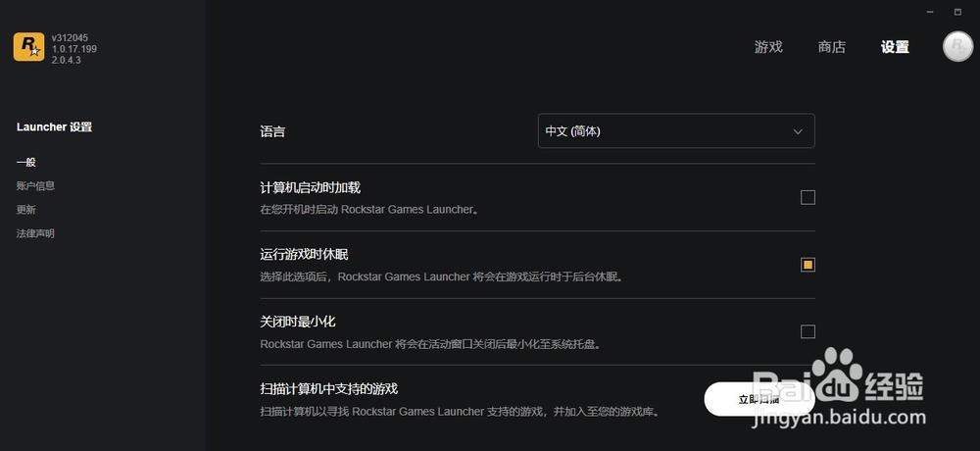Maximize the launcher window

[x=957, y=12]
